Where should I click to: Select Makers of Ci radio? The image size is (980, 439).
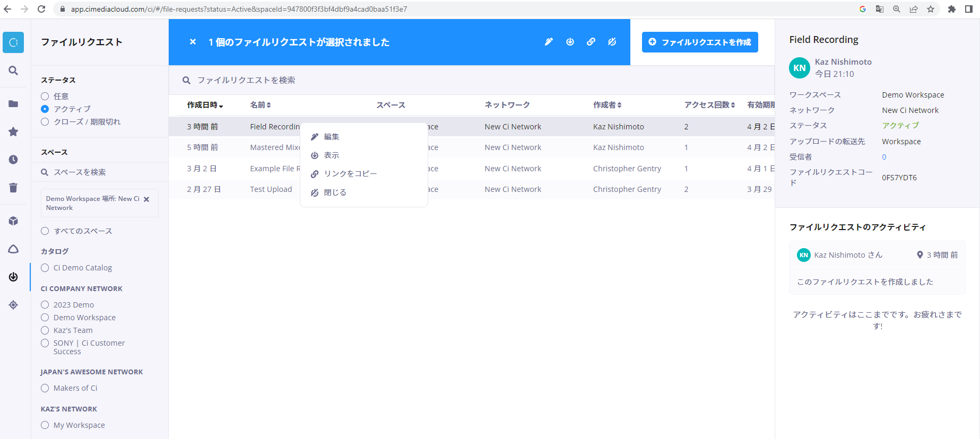coord(45,388)
